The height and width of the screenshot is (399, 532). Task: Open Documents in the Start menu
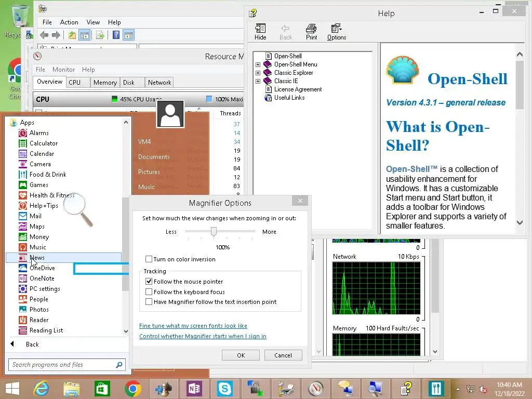[154, 157]
